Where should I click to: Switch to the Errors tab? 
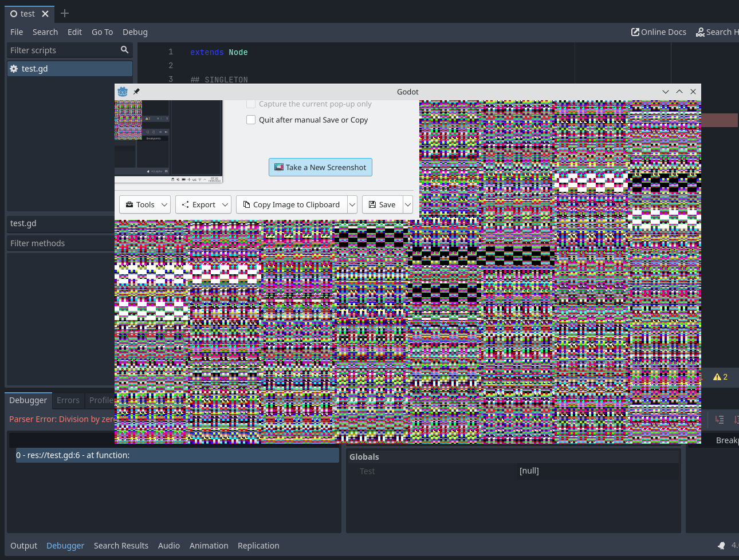point(68,400)
